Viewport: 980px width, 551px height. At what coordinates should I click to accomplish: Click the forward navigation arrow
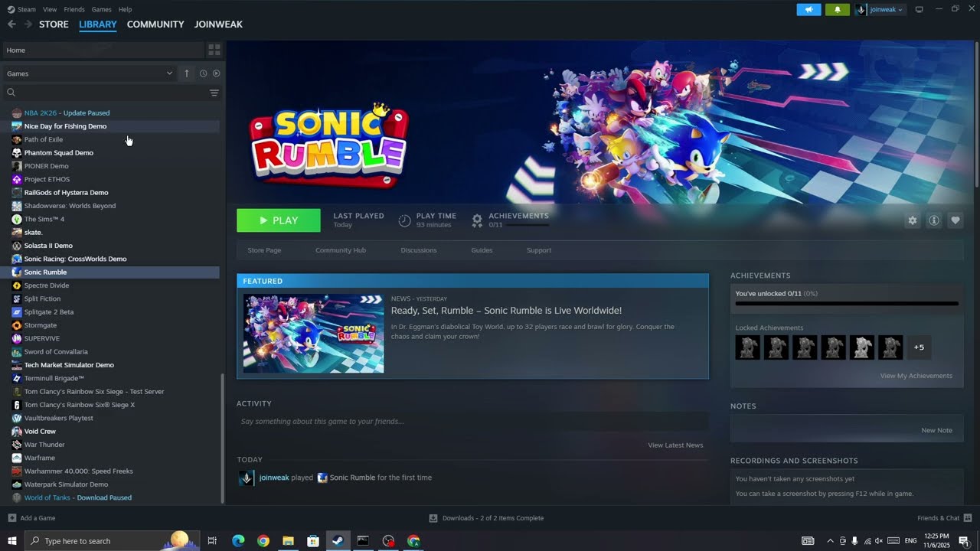coord(28,24)
